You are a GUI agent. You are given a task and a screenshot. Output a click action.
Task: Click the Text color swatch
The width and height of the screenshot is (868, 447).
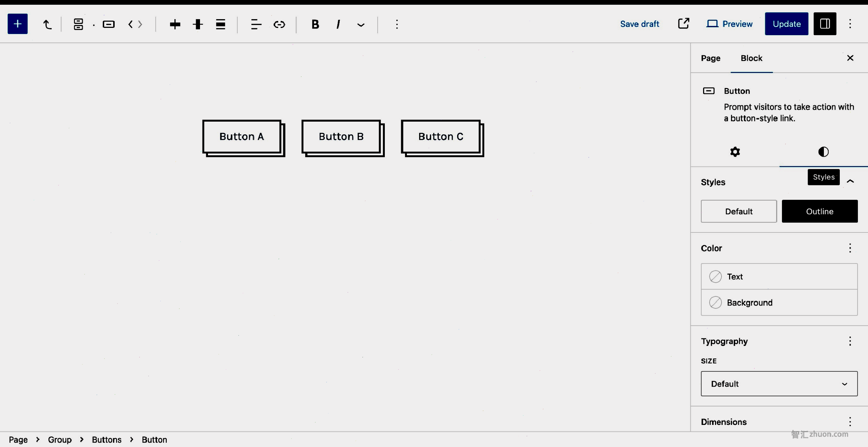click(715, 277)
